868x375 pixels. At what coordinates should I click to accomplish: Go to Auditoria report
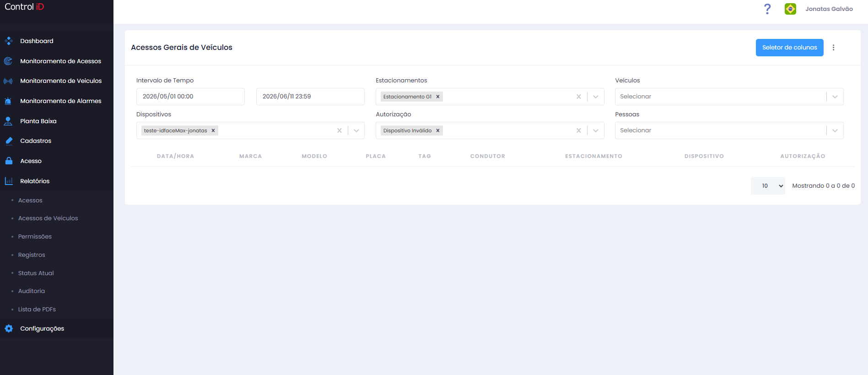pyautogui.click(x=32, y=291)
